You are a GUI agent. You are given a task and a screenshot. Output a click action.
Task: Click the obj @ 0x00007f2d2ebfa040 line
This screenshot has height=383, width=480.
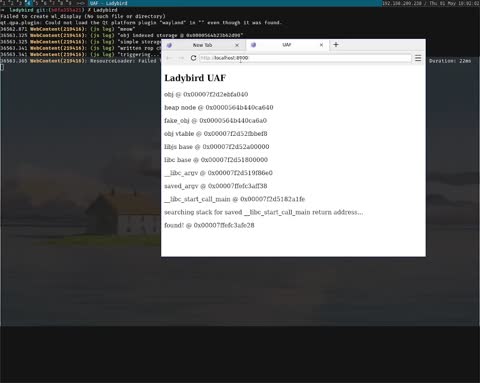[206, 94]
